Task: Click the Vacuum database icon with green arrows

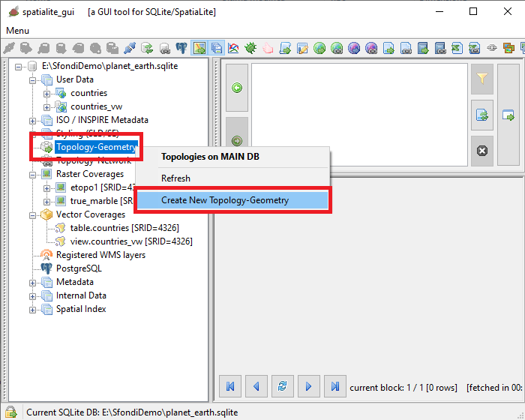Action: tap(147, 48)
